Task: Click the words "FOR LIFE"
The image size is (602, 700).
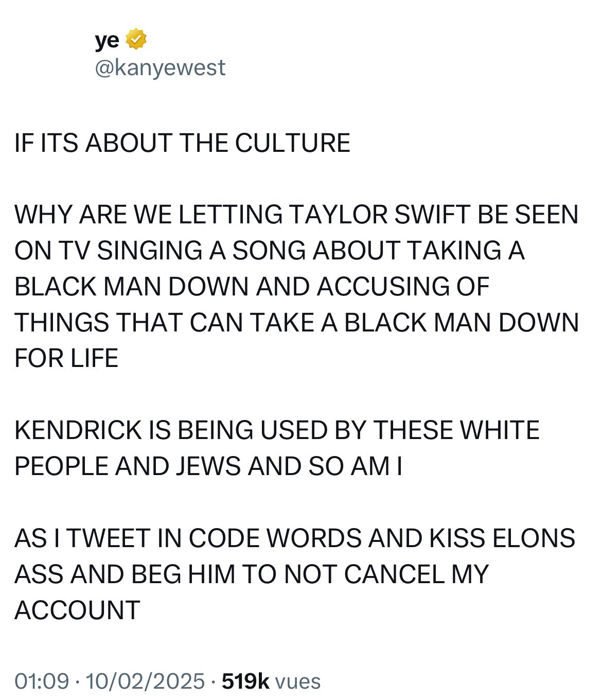Action: 66,358
